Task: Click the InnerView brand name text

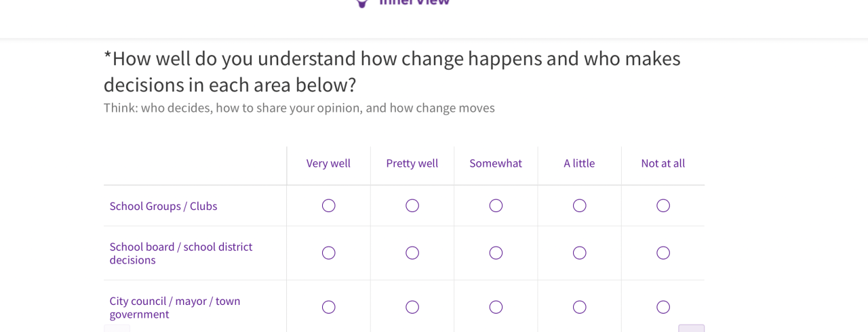Action: click(x=414, y=3)
